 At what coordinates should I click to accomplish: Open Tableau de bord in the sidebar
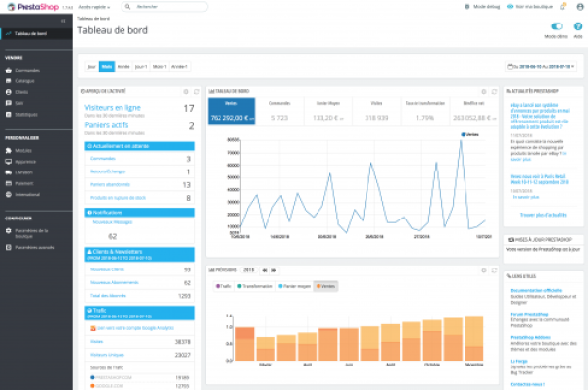36,33
